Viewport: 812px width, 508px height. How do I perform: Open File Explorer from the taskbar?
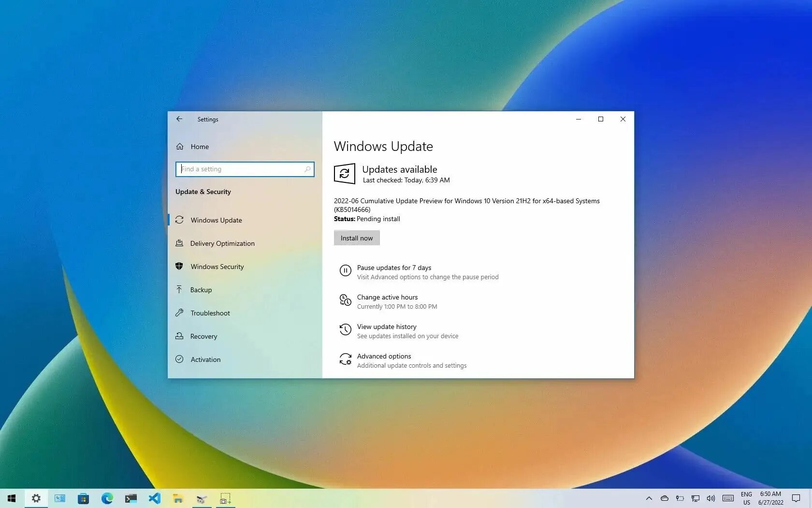click(178, 498)
